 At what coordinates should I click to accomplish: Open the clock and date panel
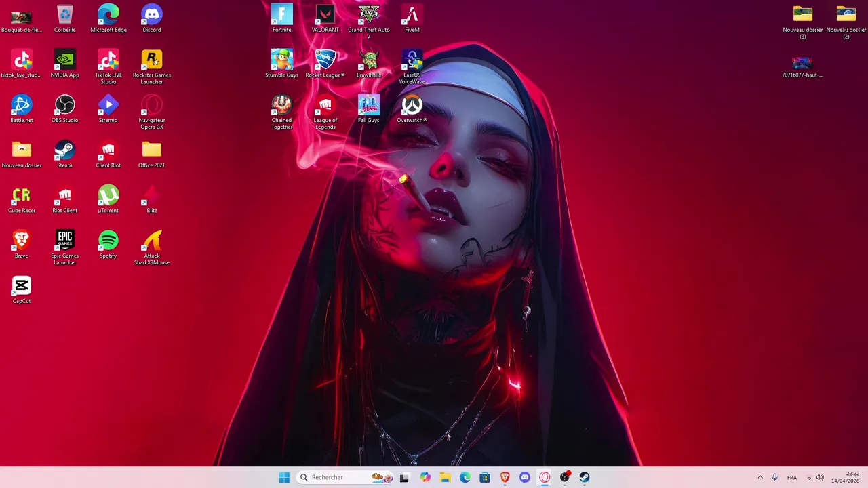846,477
